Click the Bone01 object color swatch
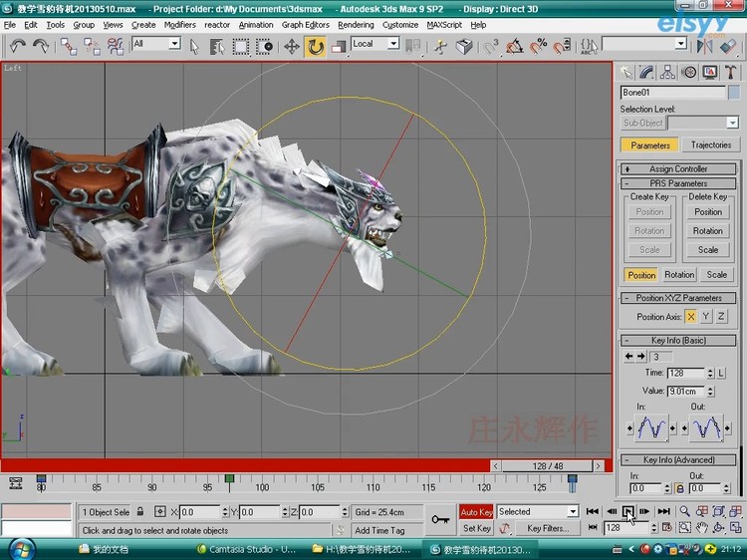 (734, 93)
